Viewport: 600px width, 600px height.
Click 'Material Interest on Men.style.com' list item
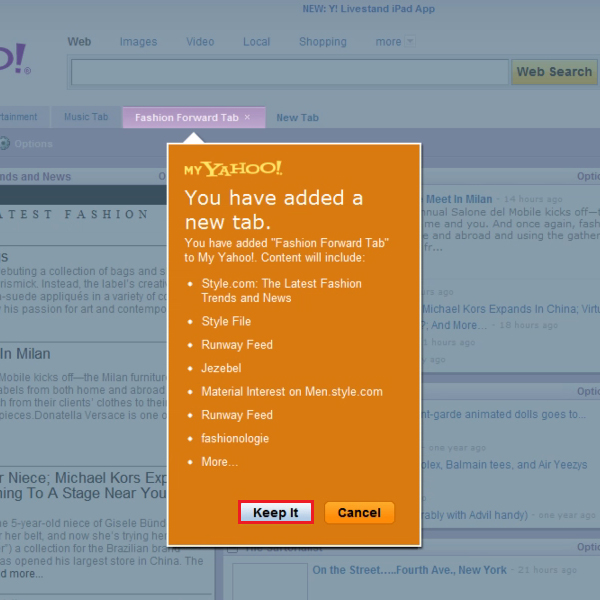click(x=292, y=391)
